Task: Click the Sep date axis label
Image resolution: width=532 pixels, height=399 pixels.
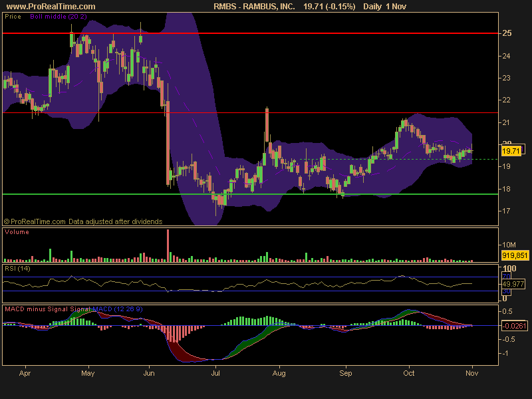Action: (346, 374)
